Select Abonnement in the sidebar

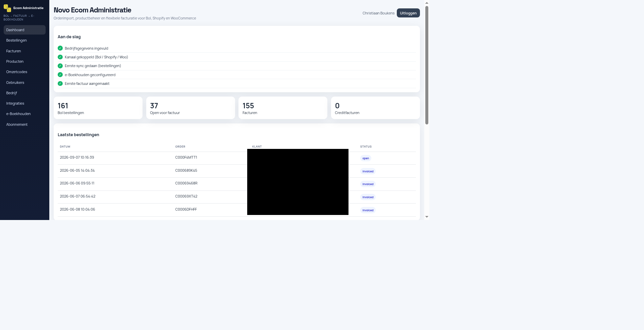click(x=24, y=124)
